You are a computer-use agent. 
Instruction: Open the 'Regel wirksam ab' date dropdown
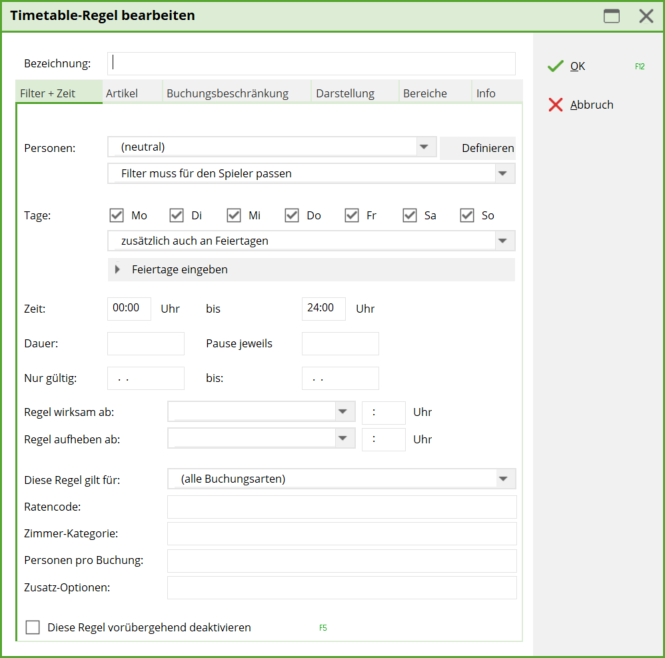[344, 412]
